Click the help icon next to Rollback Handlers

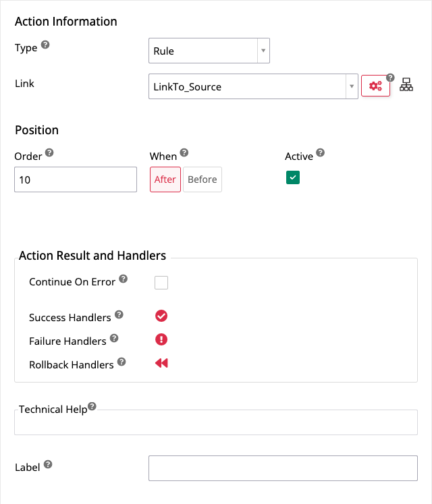(122, 362)
